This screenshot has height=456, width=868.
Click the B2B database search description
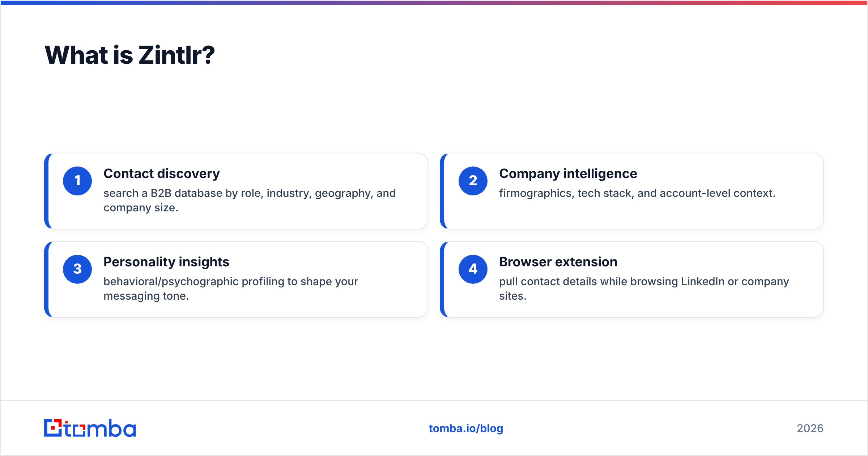coord(250,200)
